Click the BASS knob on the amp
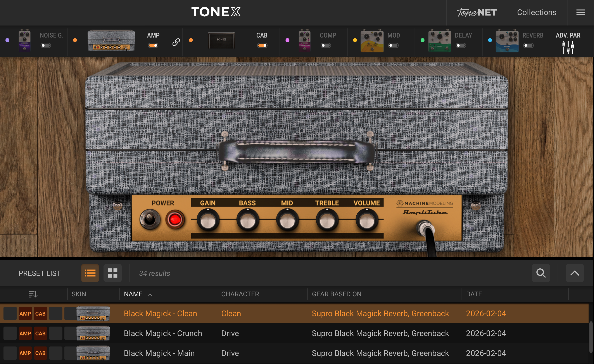 pyautogui.click(x=248, y=220)
